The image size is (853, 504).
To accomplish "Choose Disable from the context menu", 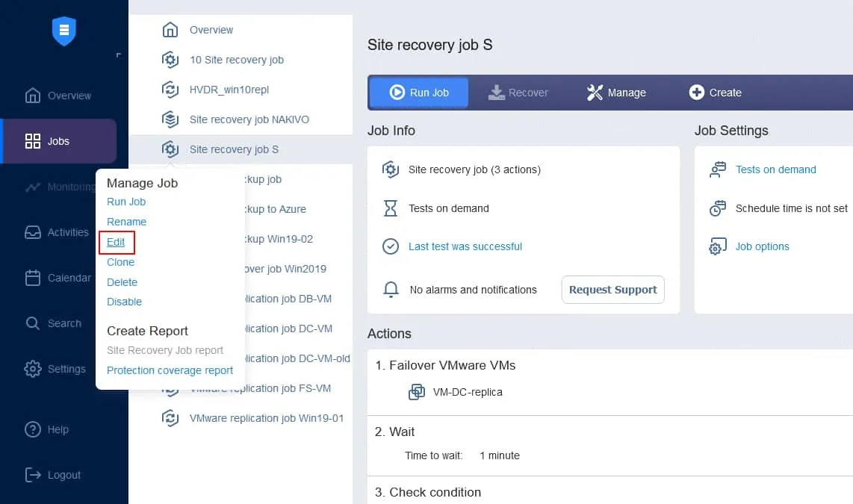I will [x=124, y=302].
